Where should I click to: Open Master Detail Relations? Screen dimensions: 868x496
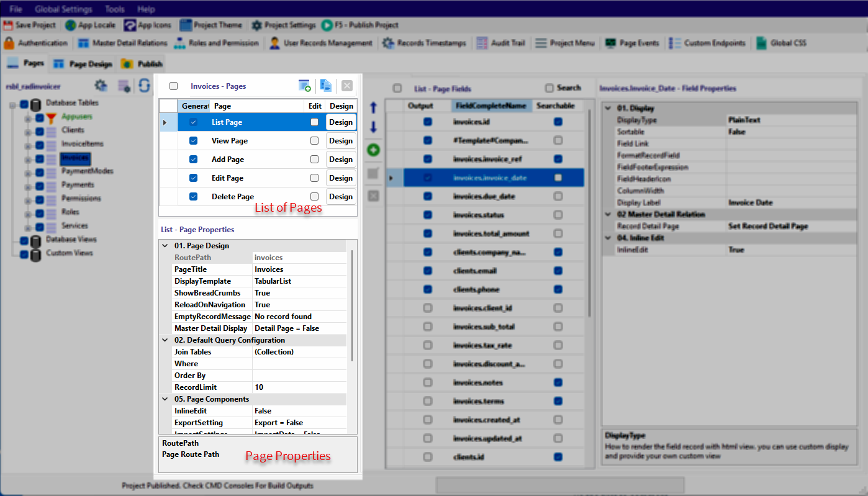[x=123, y=43]
